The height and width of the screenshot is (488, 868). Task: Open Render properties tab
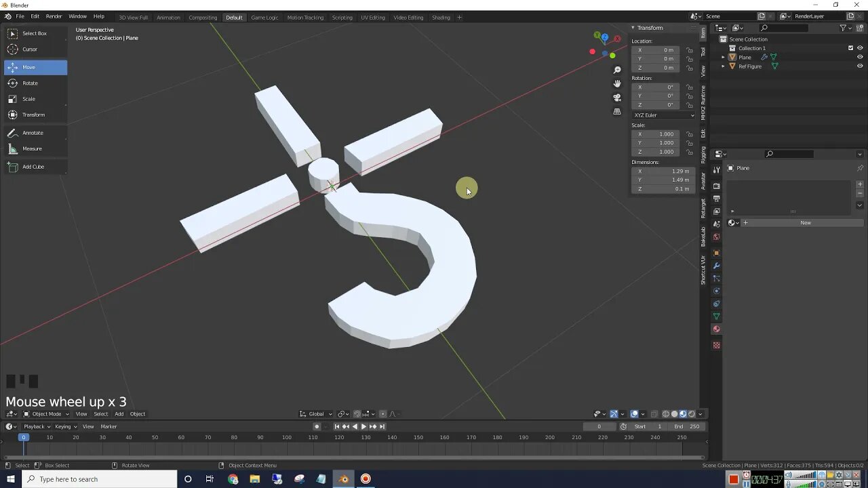(x=716, y=186)
